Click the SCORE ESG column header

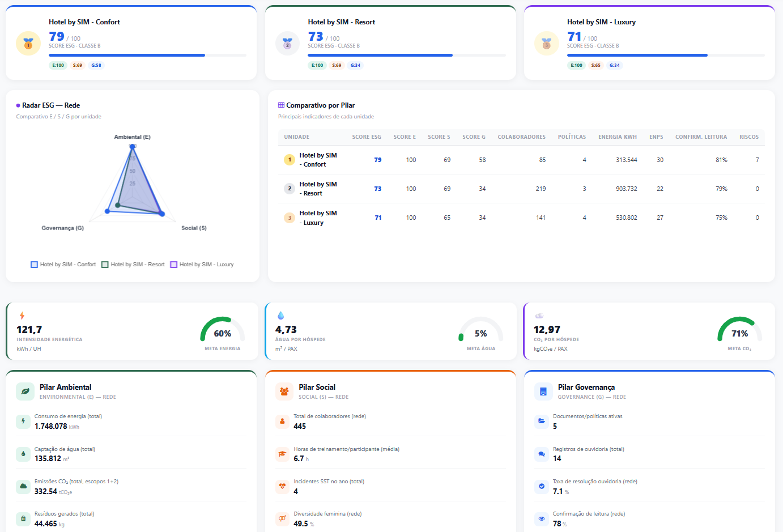367,137
